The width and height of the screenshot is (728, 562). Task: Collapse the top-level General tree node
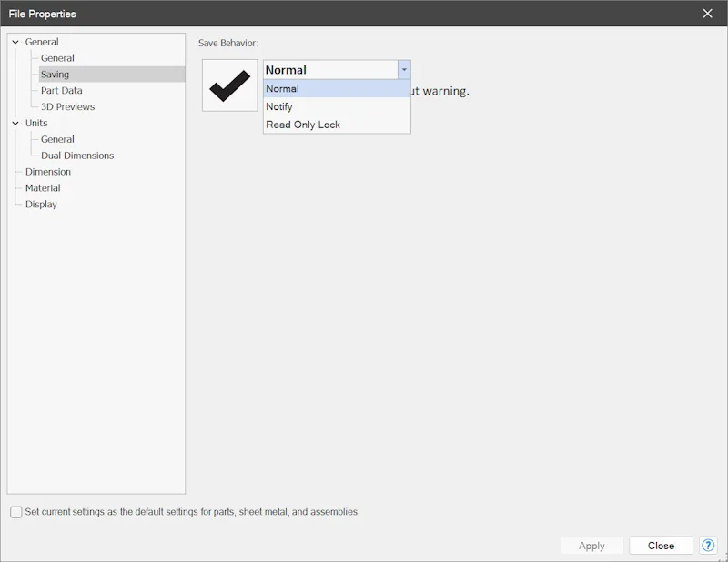click(x=15, y=42)
